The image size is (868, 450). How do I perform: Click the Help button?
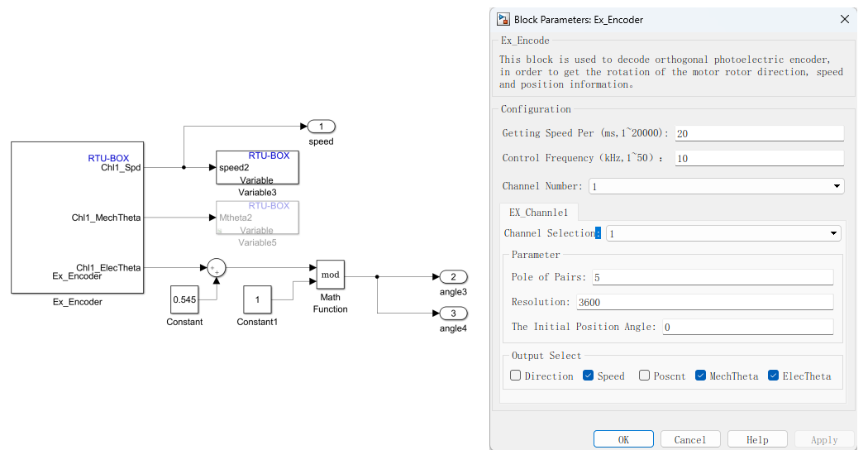tap(757, 439)
